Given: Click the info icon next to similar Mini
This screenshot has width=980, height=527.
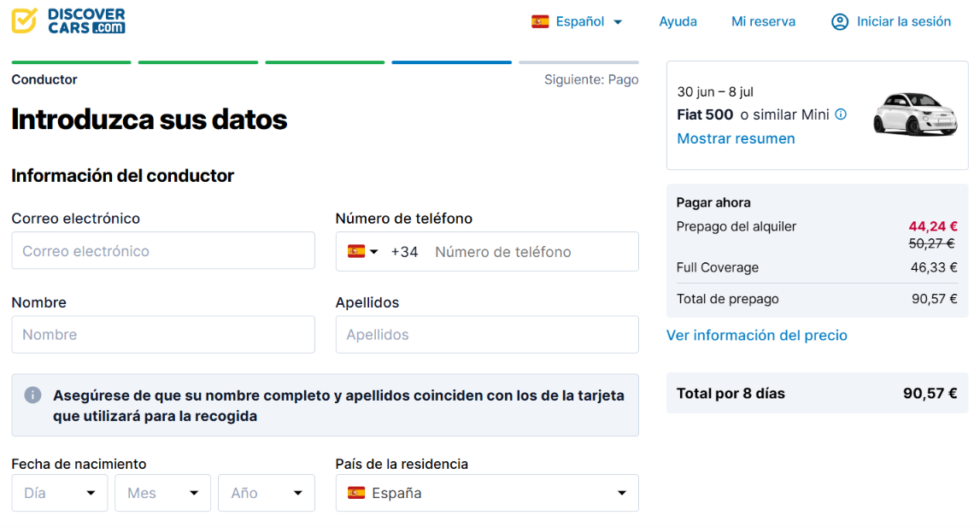Looking at the screenshot, I should (x=841, y=114).
